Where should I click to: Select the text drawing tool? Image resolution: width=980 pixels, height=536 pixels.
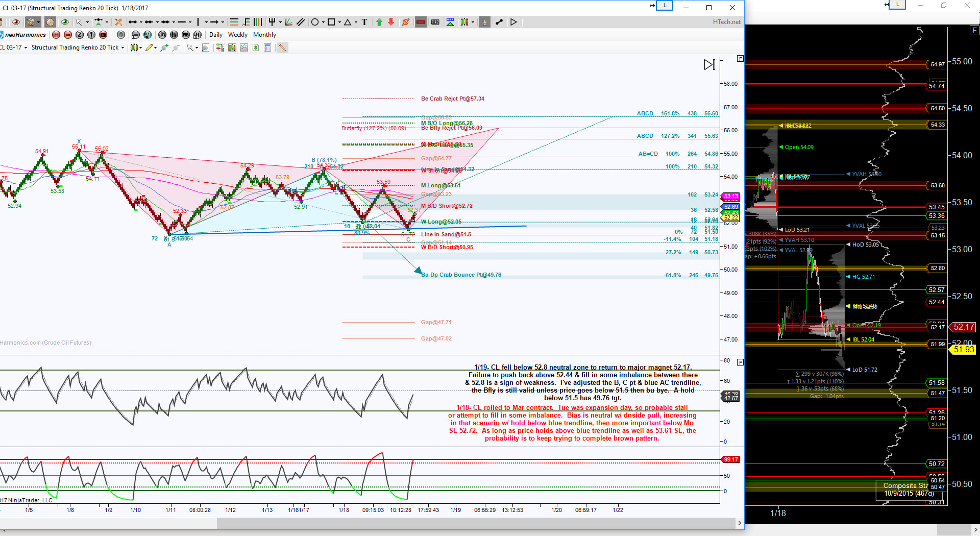[x=364, y=22]
